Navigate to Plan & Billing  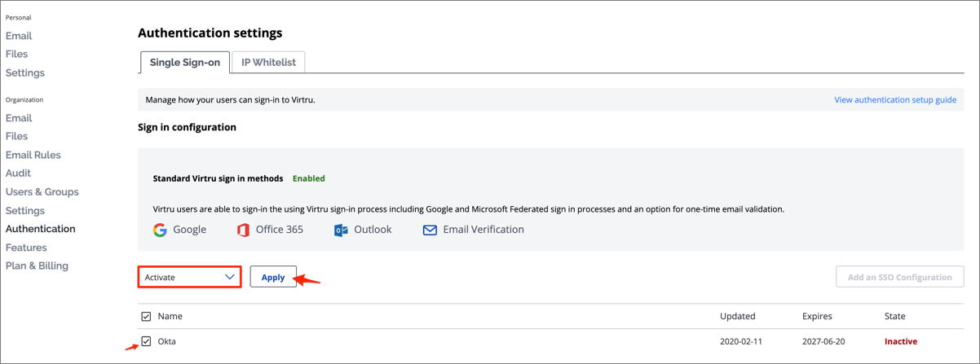(x=37, y=265)
